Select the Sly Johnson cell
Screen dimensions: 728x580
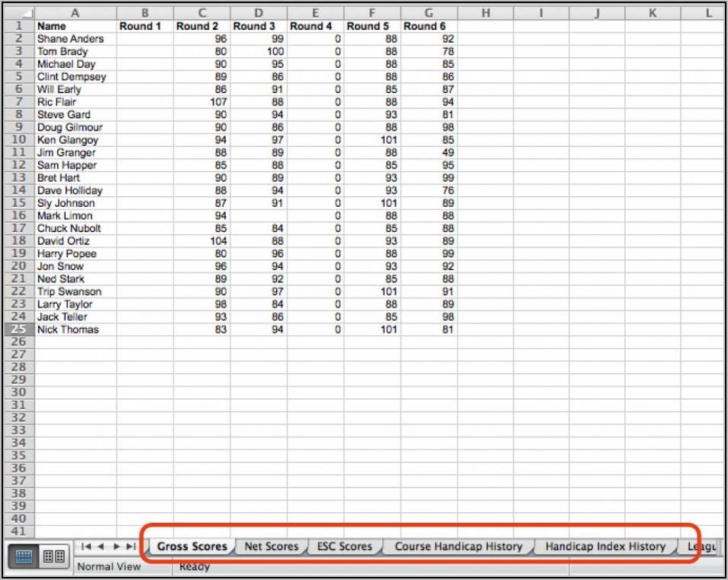[x=76, y=203]
